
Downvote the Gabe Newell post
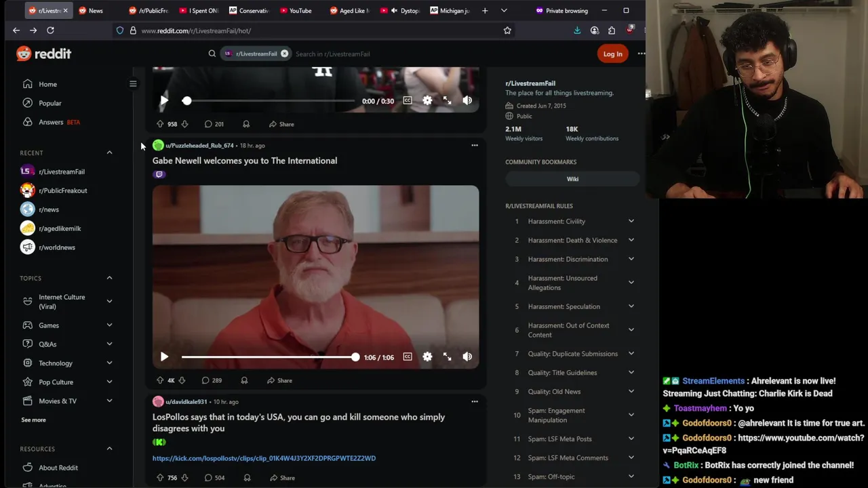click(182, 380)
